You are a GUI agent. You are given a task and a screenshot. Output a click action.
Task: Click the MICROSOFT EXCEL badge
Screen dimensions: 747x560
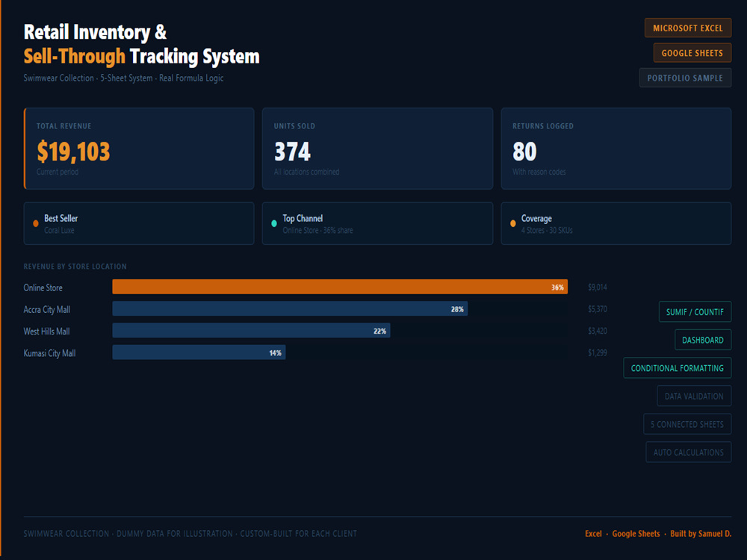pos(688,28)
